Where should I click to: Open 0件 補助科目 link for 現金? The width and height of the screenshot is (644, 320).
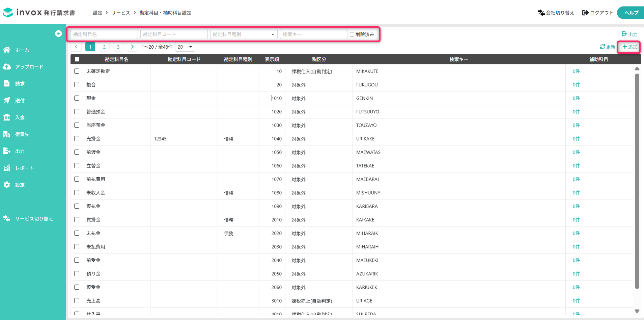576,98
